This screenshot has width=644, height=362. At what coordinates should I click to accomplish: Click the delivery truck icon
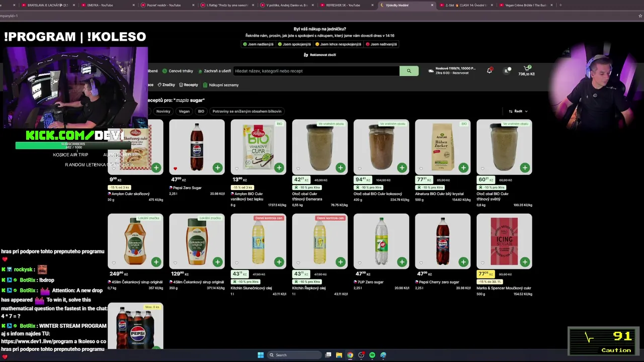pyautogui.click(x=431, y=71)
